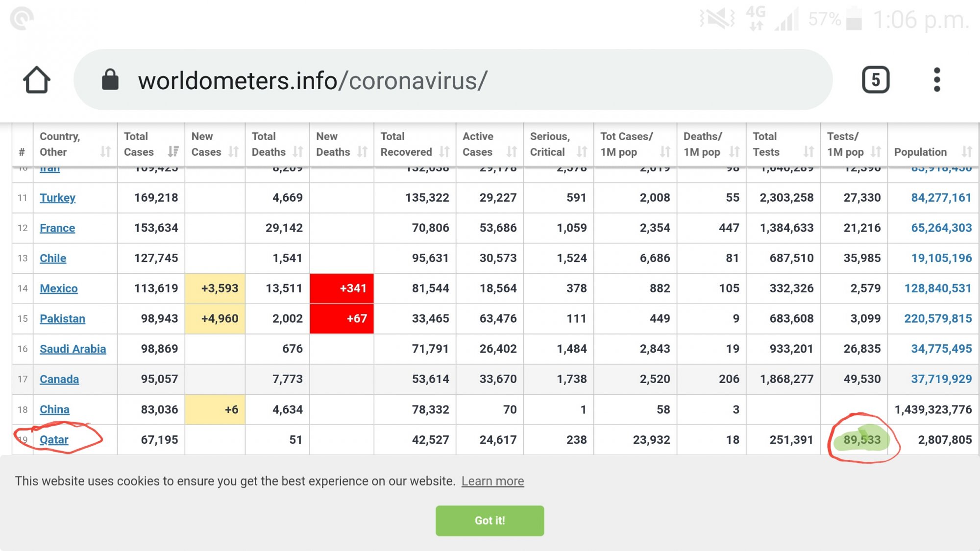Open the Canada country link

tap(59, 379)
